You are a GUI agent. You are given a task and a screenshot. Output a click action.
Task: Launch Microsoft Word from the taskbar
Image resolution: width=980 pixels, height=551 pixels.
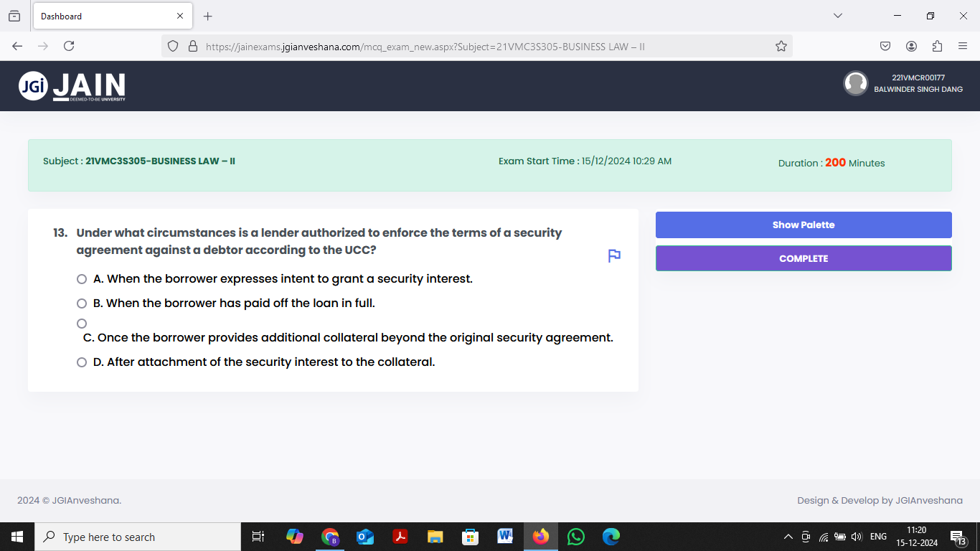pos(505,536)
